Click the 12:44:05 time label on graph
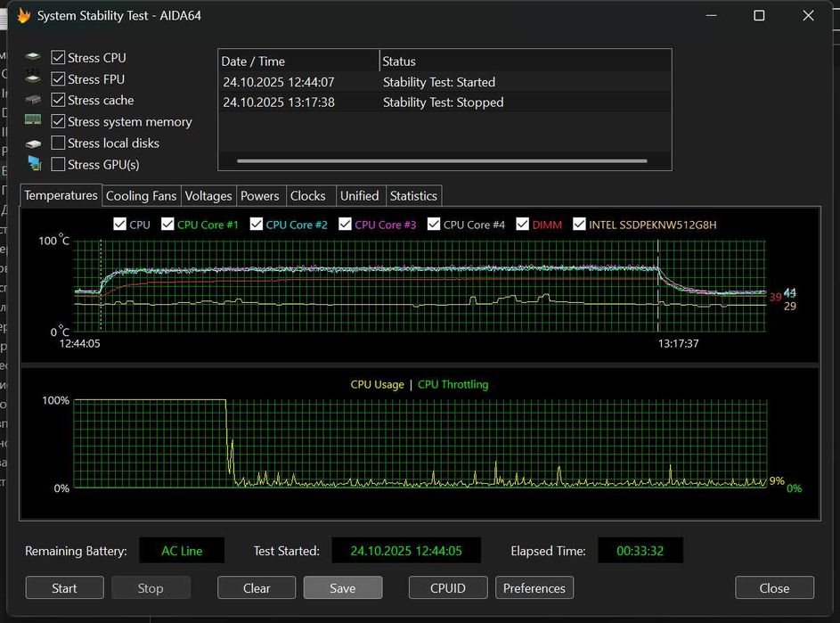 tap(79, 344)
